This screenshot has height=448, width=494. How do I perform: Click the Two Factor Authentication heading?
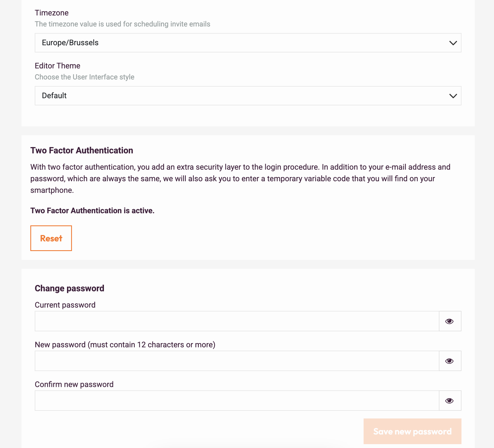pyautogui.click(x=82, y=150)
